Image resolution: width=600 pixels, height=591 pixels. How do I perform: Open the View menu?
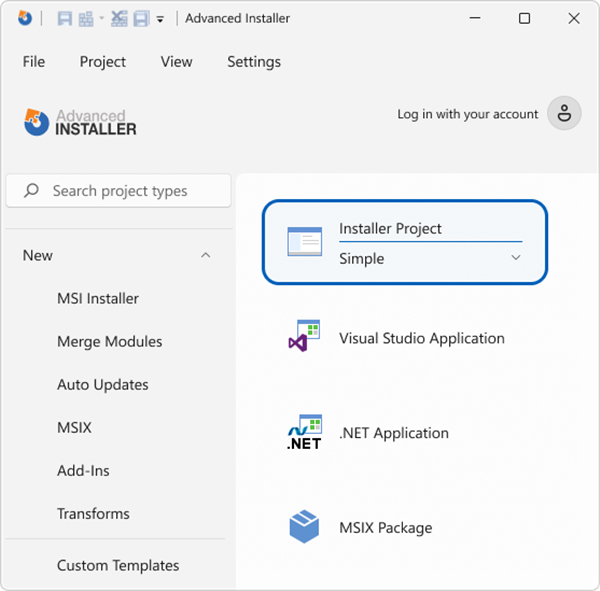coord(176,62)
